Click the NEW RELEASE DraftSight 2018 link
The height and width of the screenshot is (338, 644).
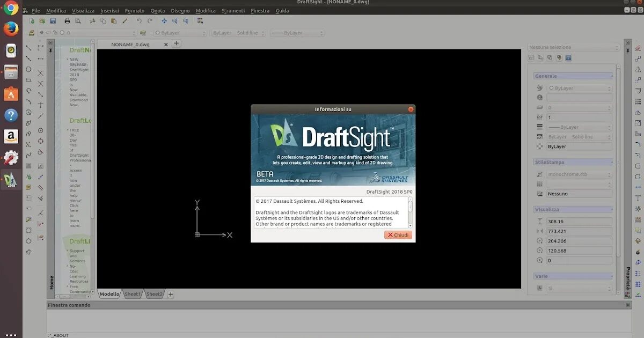coord(79,82)
